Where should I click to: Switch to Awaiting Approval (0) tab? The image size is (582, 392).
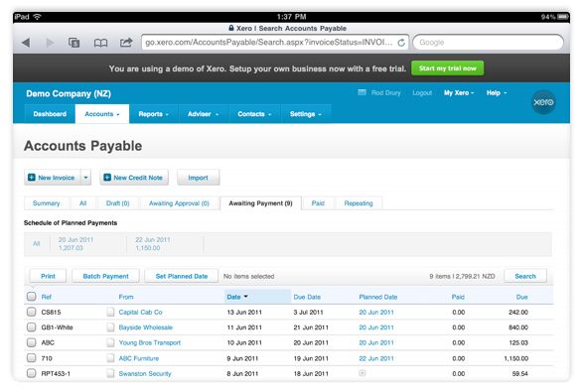tap(179, 203)
